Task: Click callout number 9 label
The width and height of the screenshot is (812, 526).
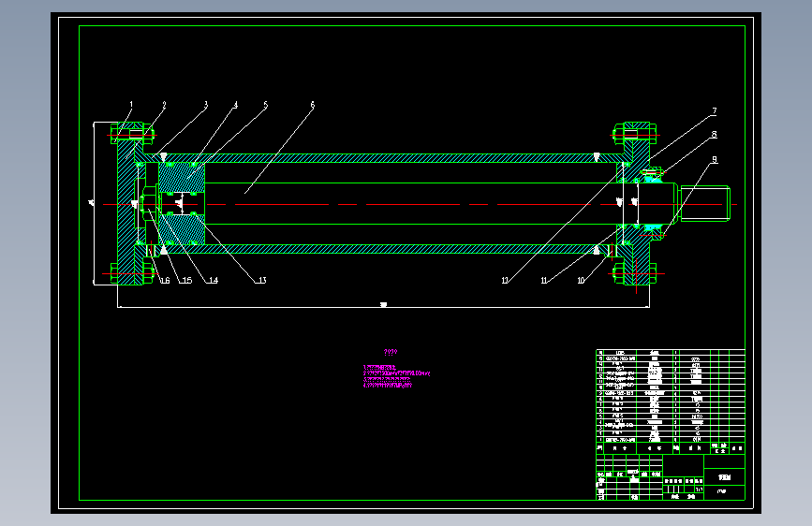Action: coord(715,159)
